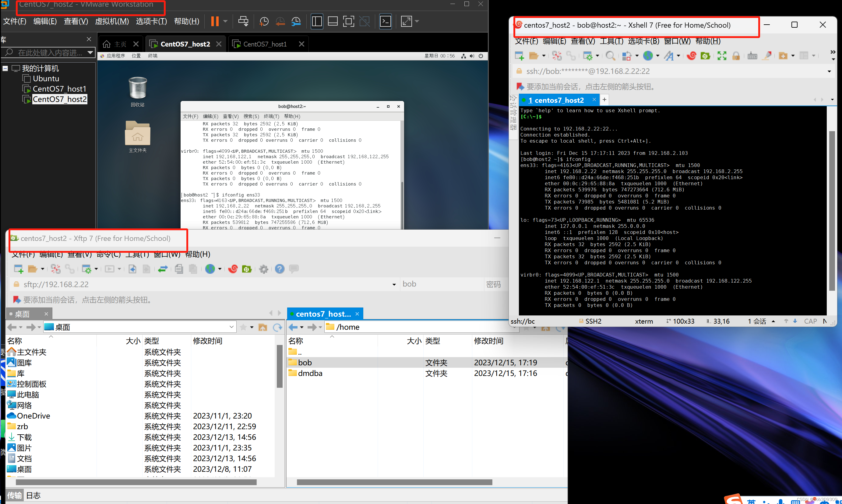The width and height of the screenshot is (842, 504).
Task: Open the 虚拟机(M) menu in VMware
Action: 112,21
